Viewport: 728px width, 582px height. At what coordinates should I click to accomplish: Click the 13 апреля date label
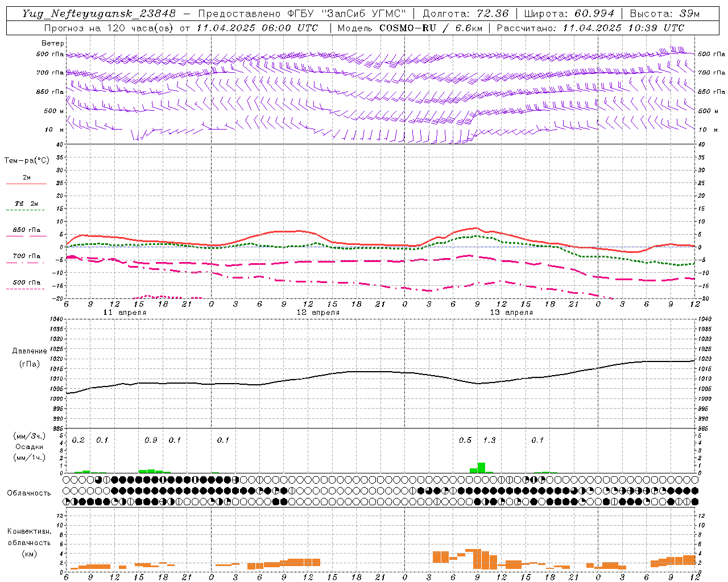pyautogui.click(x=511, y=313)
